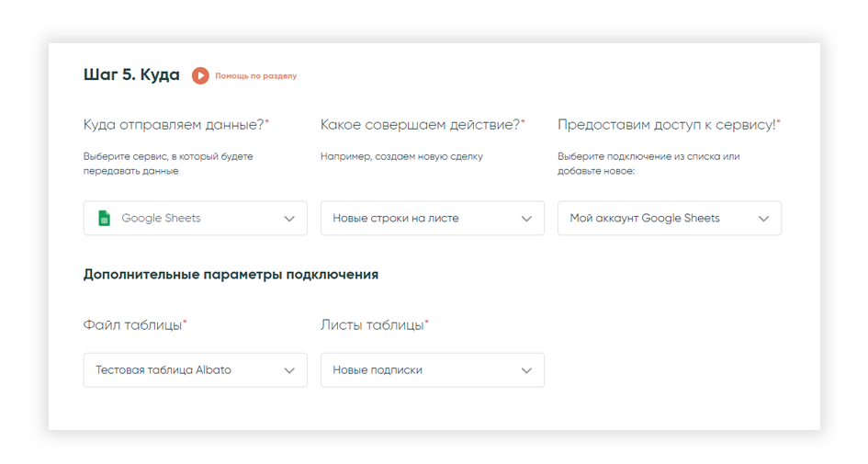Viewport: 868px width, 464px height.
Task: Click chevron of "Новые подписки" dropdown
Action: pos(526,370)
